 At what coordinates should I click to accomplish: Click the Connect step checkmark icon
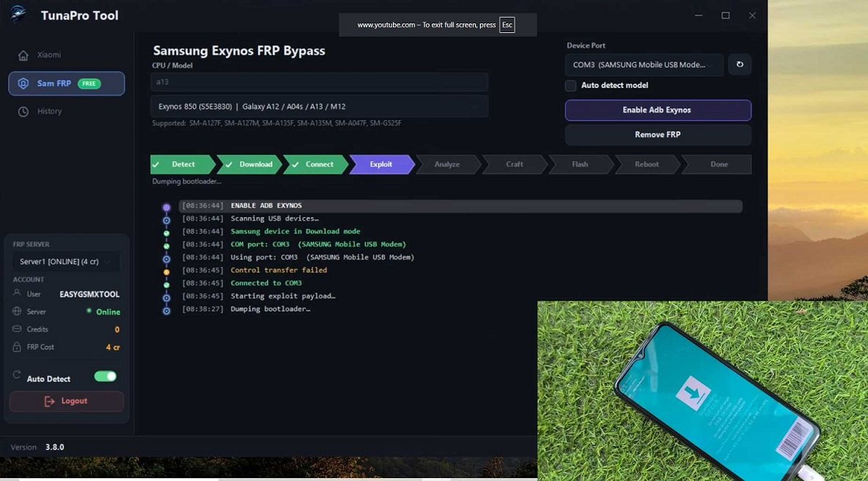295,164
